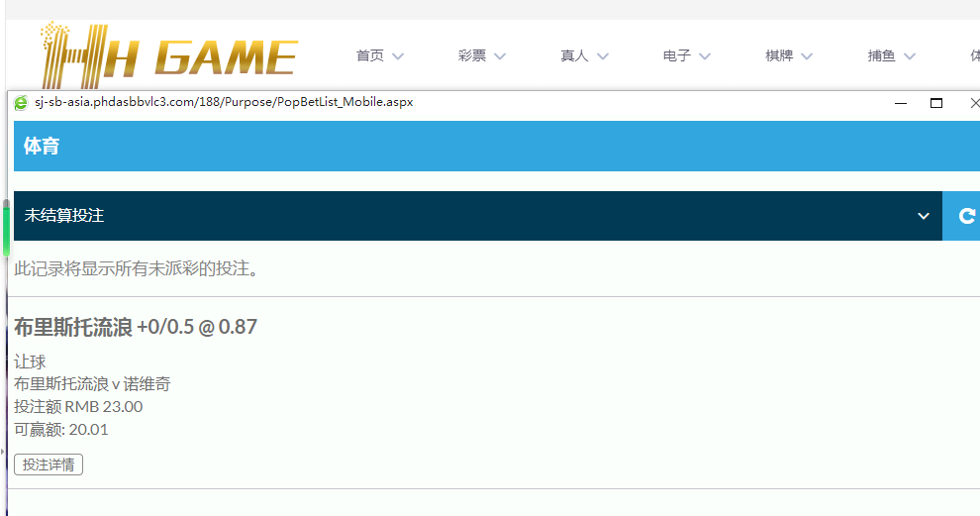This screenshot has height=516, width=980.
Task: Select the 棋牌 menu item
Action: (x=779, y=56)
